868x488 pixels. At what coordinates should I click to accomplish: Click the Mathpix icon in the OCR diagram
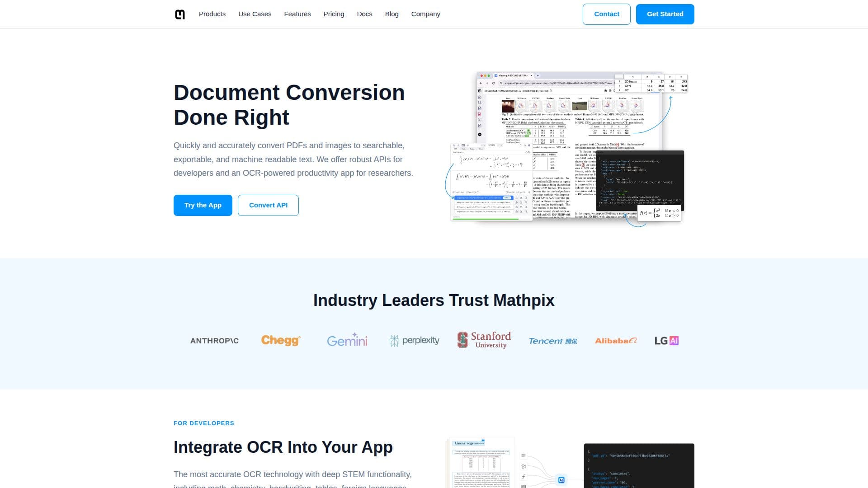point(561,480)
